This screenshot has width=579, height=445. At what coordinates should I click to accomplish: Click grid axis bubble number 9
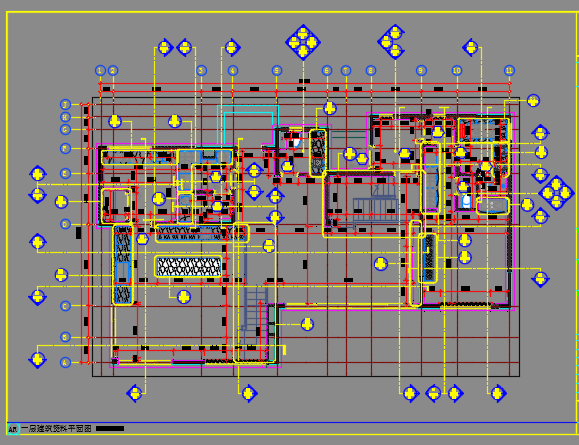pyautogui.click(x=421, y=71)
